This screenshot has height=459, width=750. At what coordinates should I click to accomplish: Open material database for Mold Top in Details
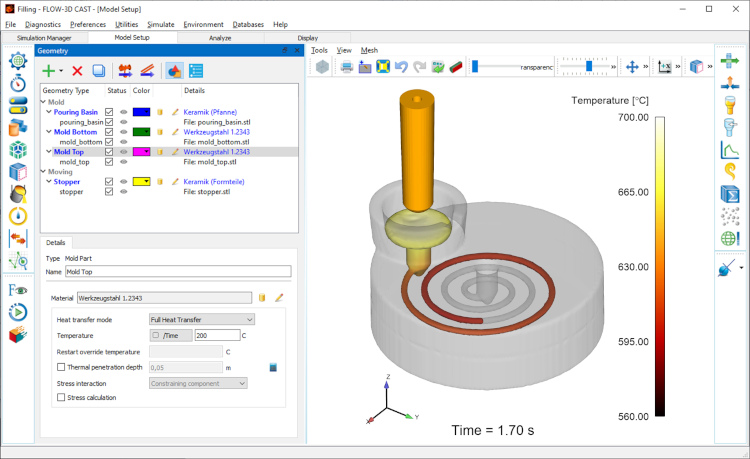[x=263, y=297]
